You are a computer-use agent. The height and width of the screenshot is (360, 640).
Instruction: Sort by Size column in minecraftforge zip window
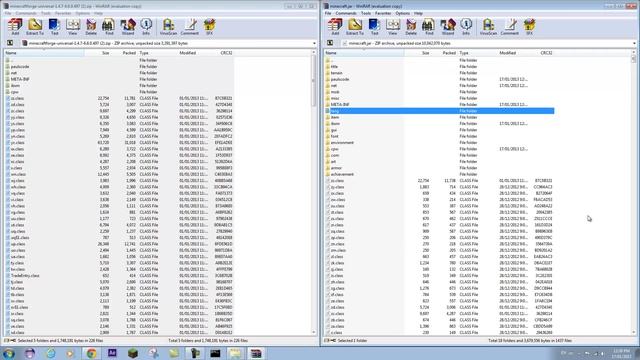coord(98,53)
